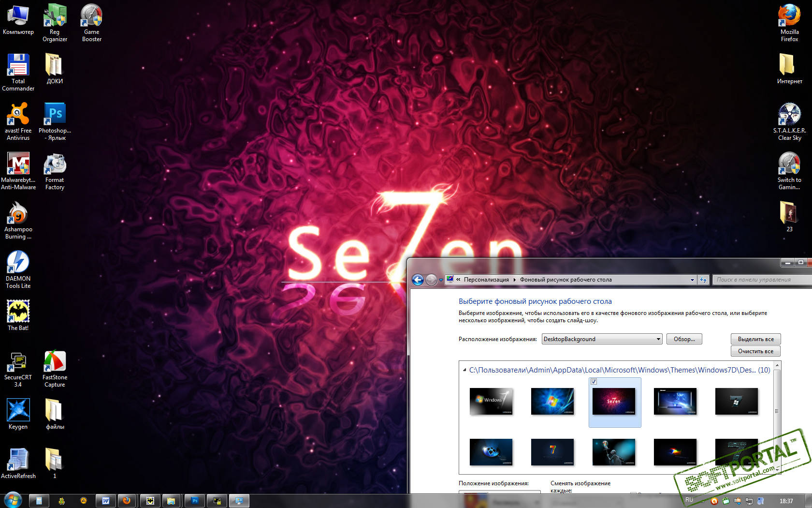The image size is (812, 508).
Task: Click the arrow after Персонализация in breadcrumb
Action: [x=514, y=280]
